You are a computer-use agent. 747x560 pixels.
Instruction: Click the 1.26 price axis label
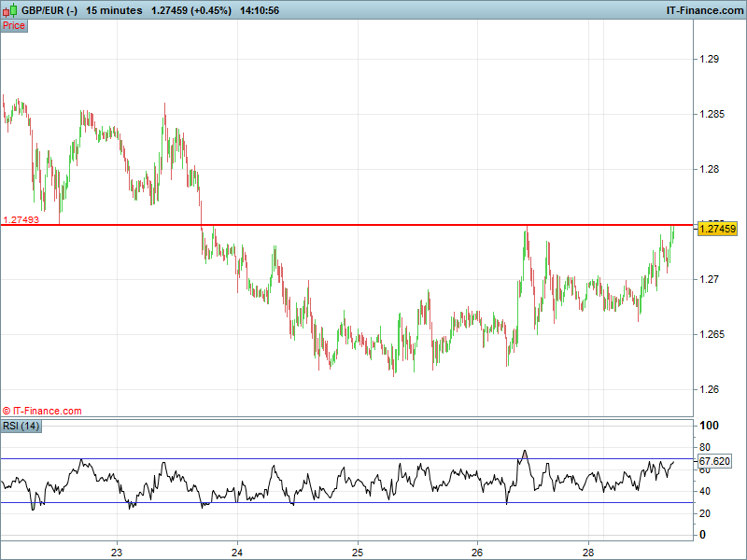tap(709, 389)
